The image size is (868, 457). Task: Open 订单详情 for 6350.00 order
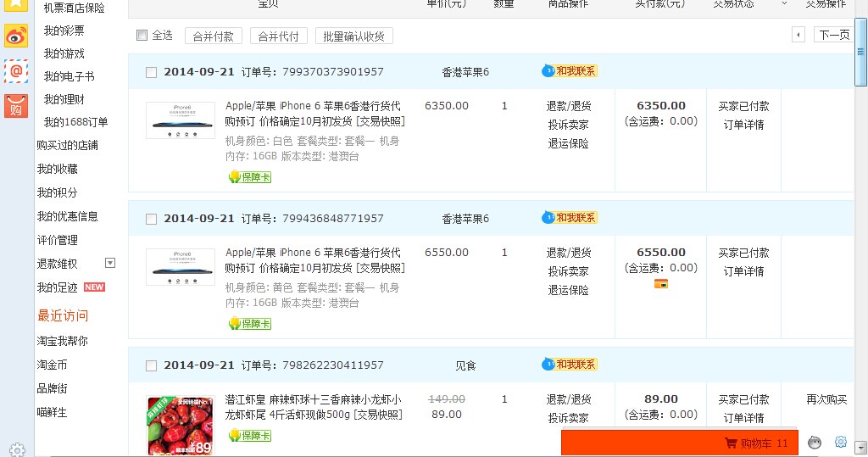tap(743, 125)
